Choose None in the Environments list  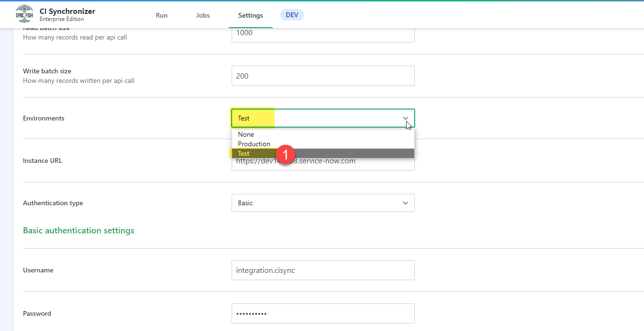(323, 134)
